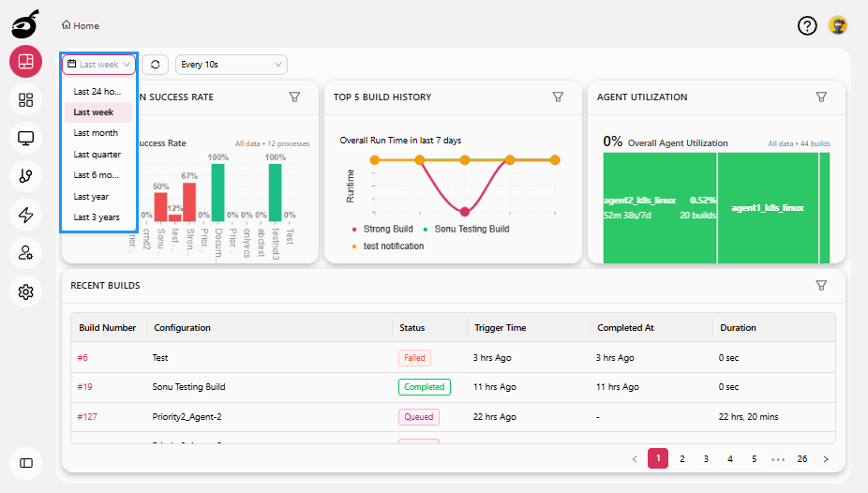Toggle the sidebar collapse panel button

(x=26, y=462)
